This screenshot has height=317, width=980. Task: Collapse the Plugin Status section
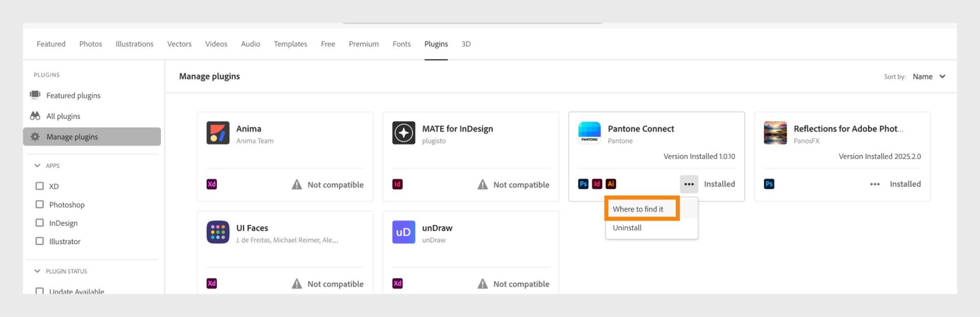coord(37,272)
